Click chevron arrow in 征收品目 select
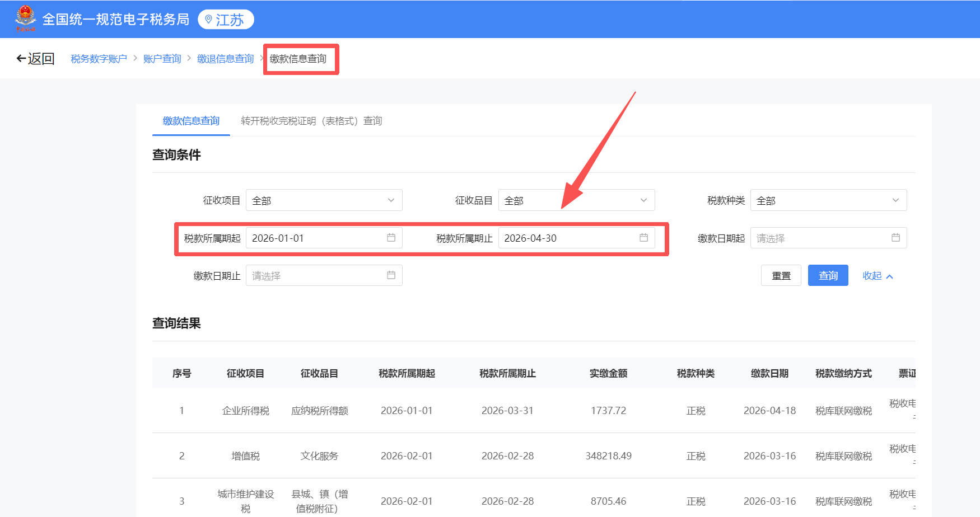 (x=643, y=200)
